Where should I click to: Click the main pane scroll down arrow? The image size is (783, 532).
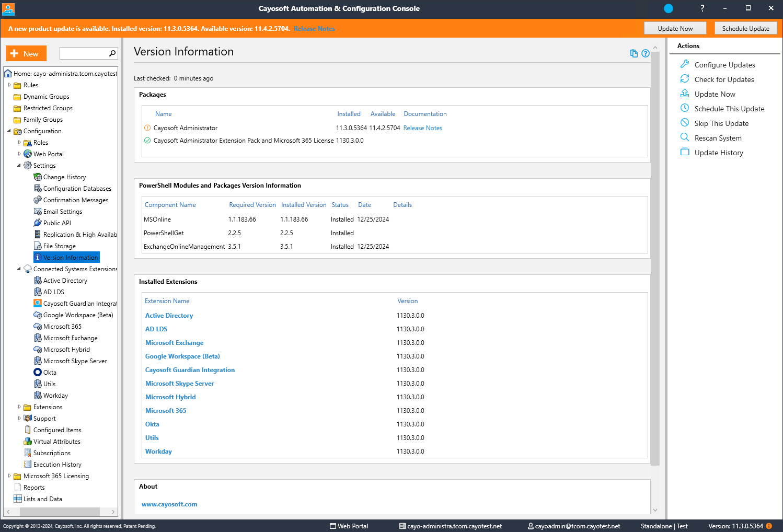[655, 510]
